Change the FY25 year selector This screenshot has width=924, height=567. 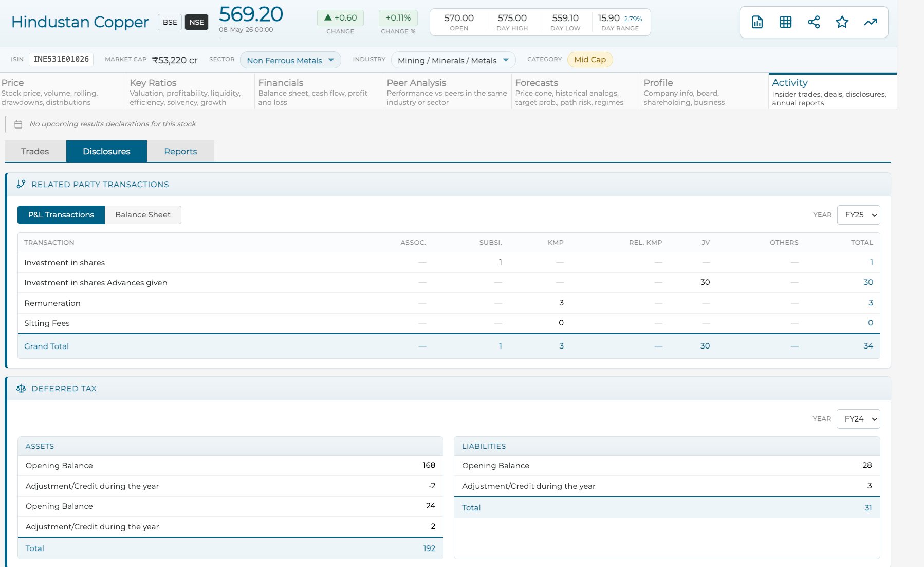[859, 215]
